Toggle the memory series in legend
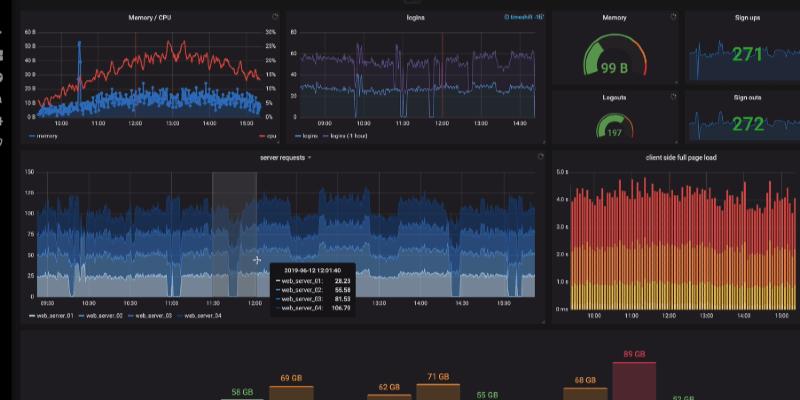 pos(43,135)
